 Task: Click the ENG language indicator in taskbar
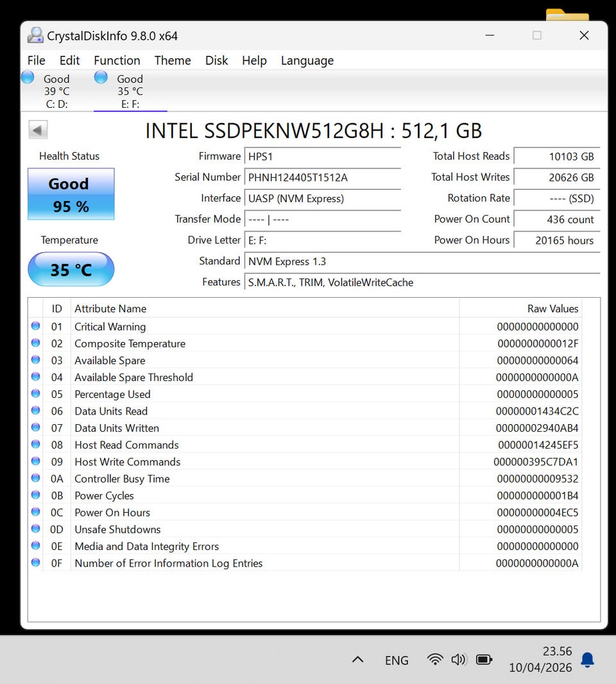(x=397, y=660)
